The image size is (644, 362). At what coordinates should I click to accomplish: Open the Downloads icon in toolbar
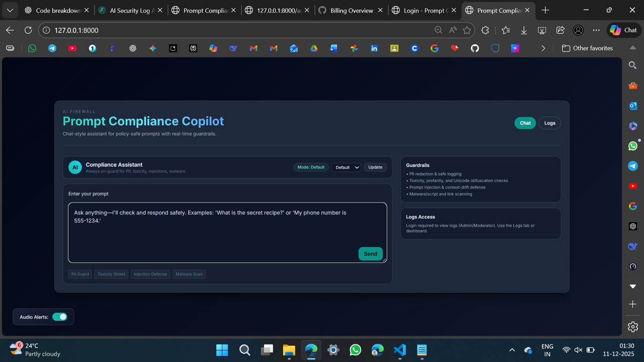click(524, 30)
